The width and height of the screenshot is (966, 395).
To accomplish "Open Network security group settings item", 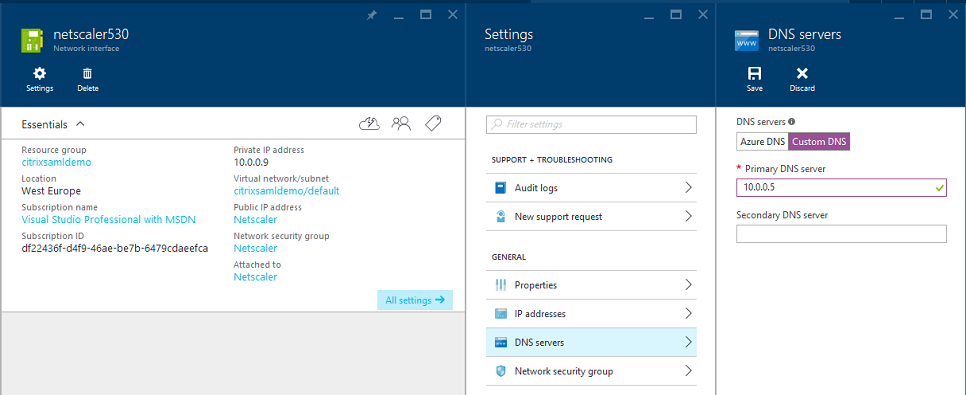I will click(591, 371).
